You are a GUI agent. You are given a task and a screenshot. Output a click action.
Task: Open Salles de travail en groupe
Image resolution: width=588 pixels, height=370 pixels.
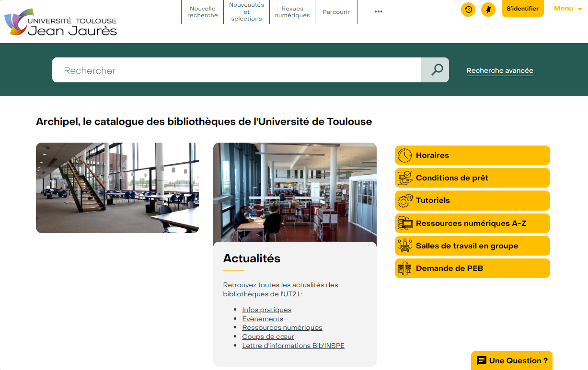(x=473, y=246)
